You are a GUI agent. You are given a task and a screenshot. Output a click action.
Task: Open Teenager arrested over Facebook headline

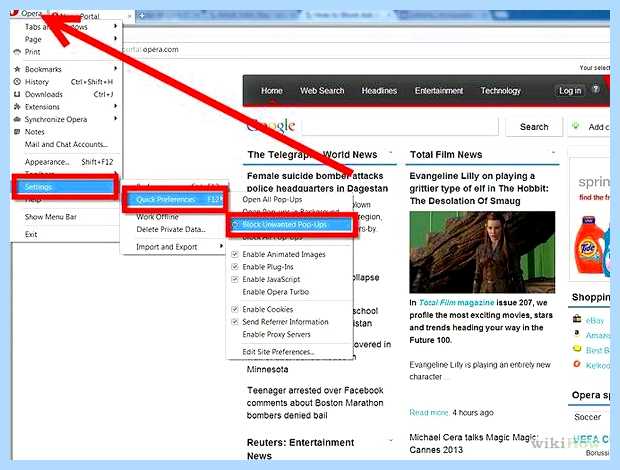point(315,403)
